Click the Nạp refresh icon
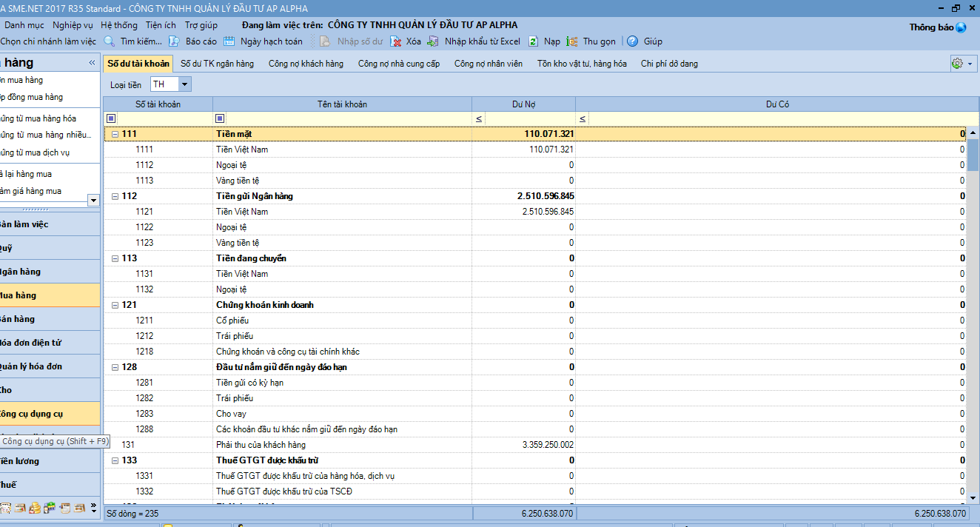This screenshot has height=527, width=980. (534, 41)
